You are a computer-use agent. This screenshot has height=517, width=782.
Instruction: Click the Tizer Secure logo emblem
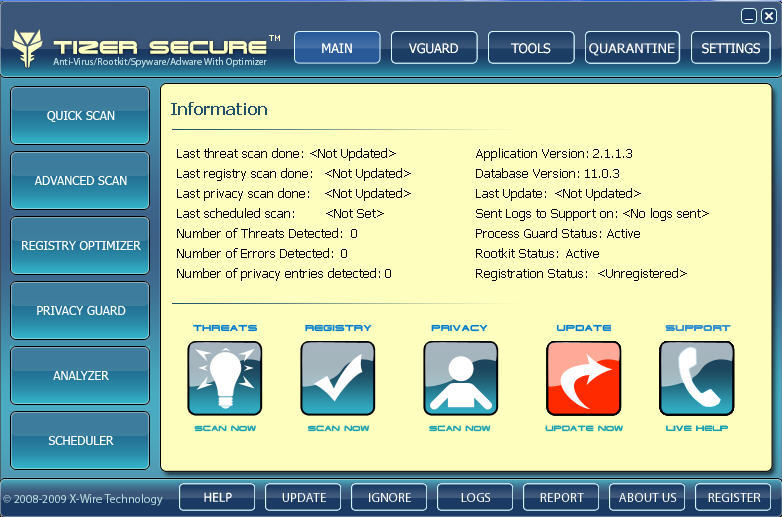click(x=27, y=48)
